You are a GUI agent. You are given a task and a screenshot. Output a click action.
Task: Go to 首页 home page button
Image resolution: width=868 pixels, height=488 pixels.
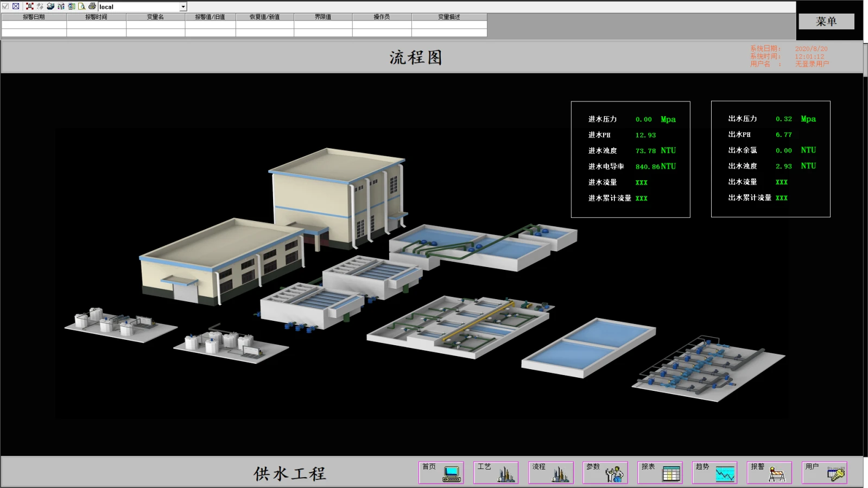point(441,472)
